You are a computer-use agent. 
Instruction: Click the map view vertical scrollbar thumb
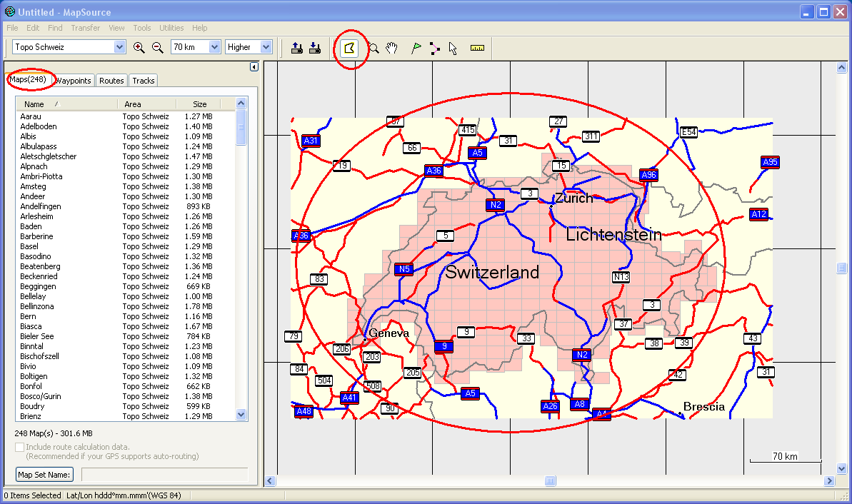tap(842, 268)
